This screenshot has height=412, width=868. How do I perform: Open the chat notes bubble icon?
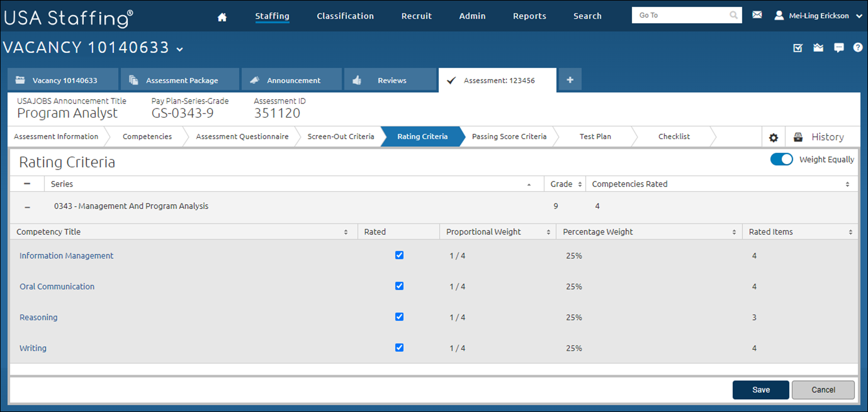click(839, 48)
